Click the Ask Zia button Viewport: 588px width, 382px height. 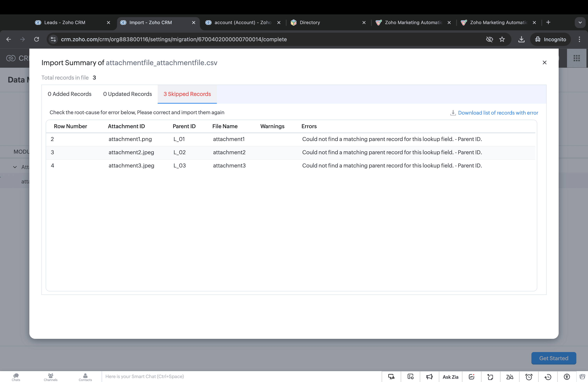(x=450, y=377)
